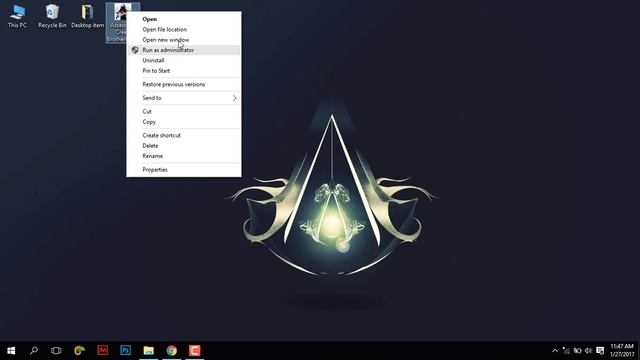The image size is (640, 360).
Task: Open the Windows Start menu
Action: click(x=11, y=351)
